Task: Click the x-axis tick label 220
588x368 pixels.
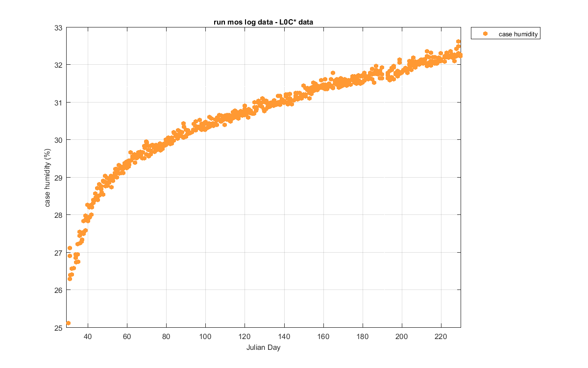Action: click(x=441, y=336)
